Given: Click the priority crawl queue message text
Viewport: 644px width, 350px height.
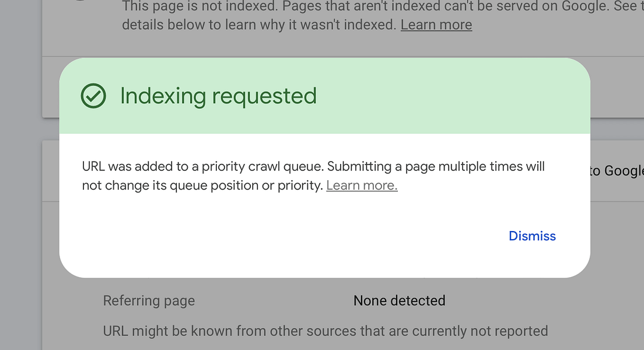Looking at the screenshot, I should (x=312, y=175).
